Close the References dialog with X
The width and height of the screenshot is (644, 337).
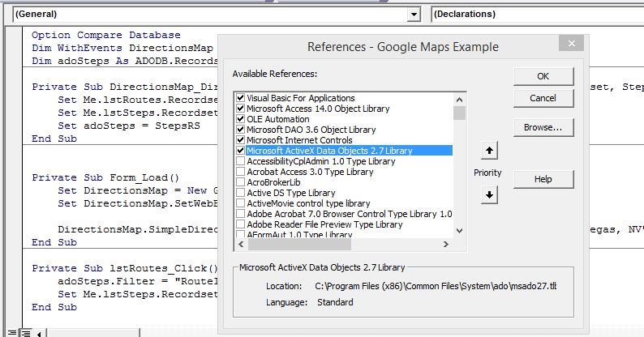tap(573, 45)
